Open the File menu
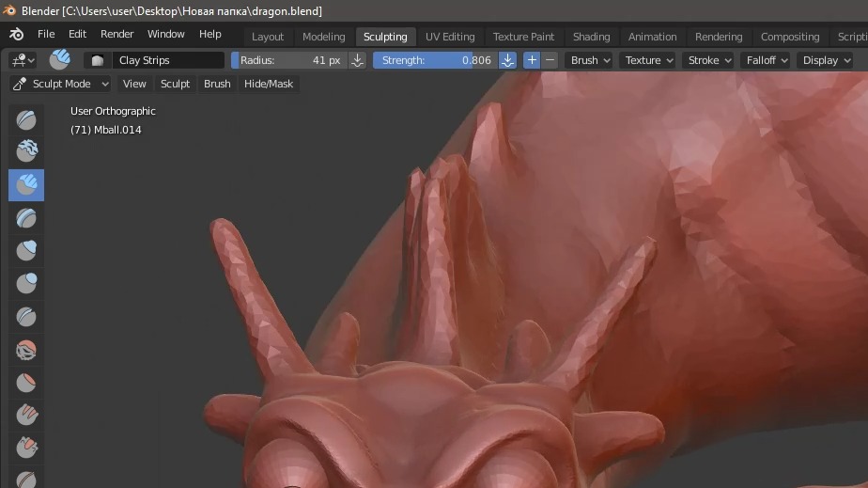868x488 pixels. click(x=46, y=35)
